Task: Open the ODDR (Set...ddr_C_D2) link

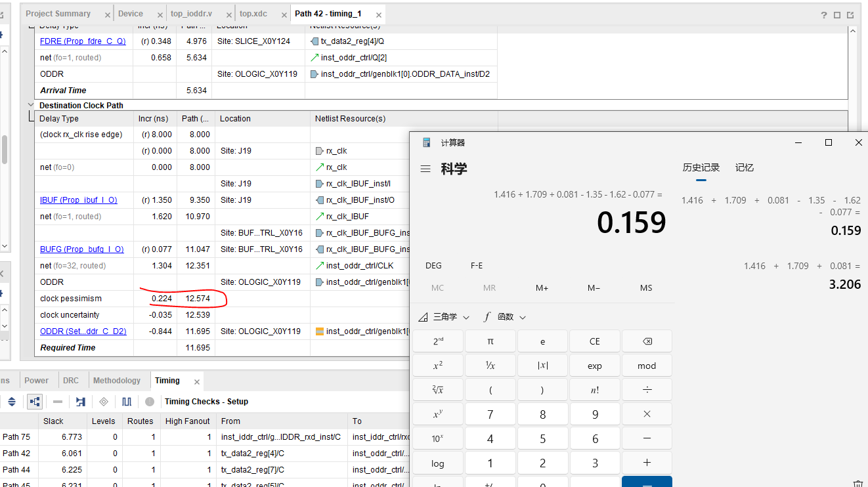Action: [x=83, y=331]
